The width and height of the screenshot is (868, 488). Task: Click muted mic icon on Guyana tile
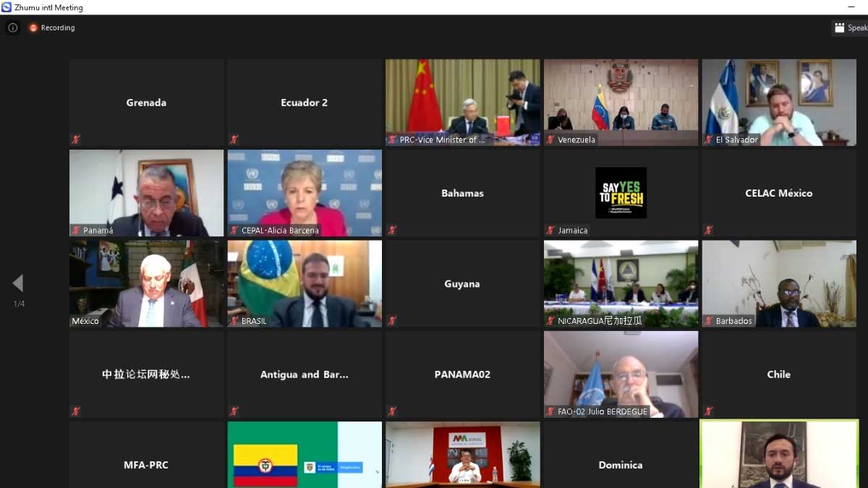tap(392, 320)
